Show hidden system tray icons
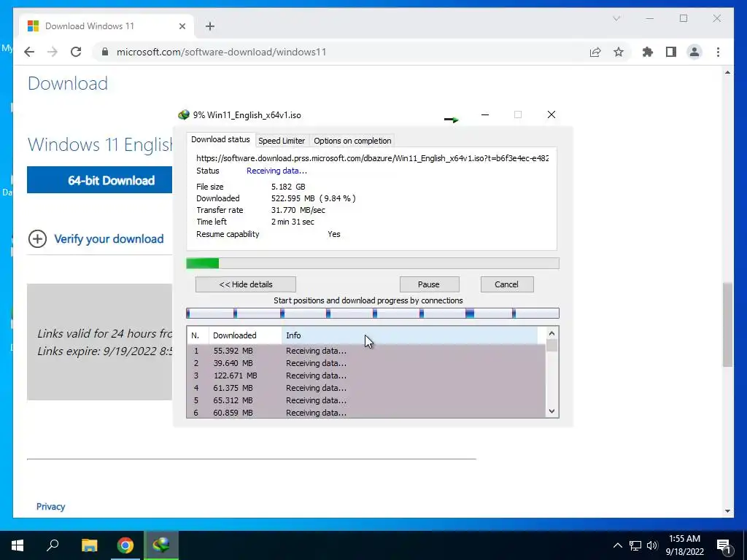 click(x=617, y=545)
